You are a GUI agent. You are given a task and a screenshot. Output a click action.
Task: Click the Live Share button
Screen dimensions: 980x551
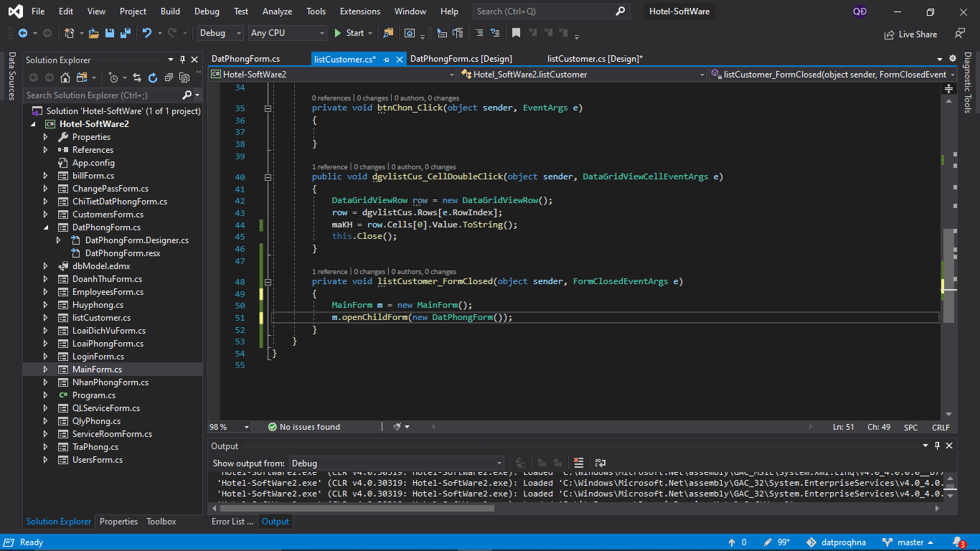click(910, 34)
